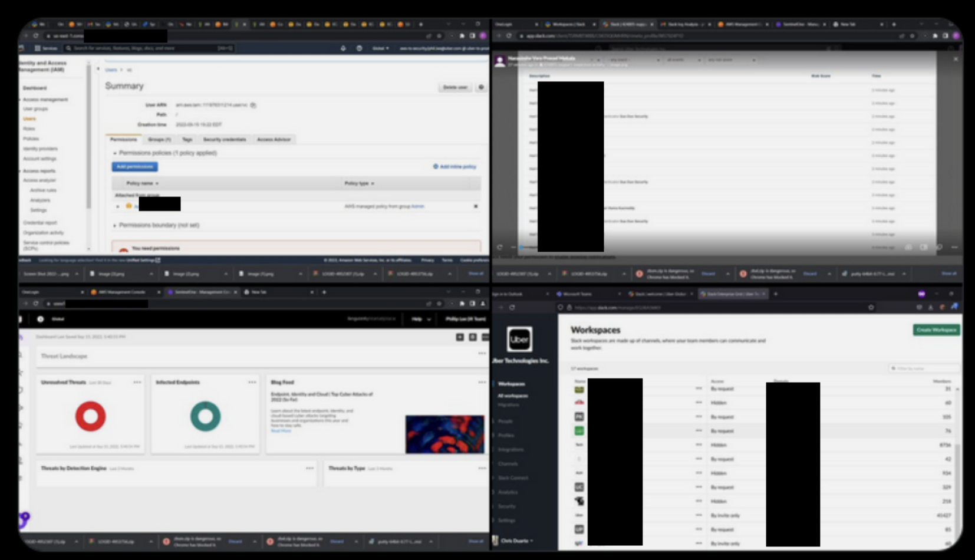The width and height of the screenshot is (975, 560).
Task: Click the refresh icon beside Delete user
Action: point(481,87)
